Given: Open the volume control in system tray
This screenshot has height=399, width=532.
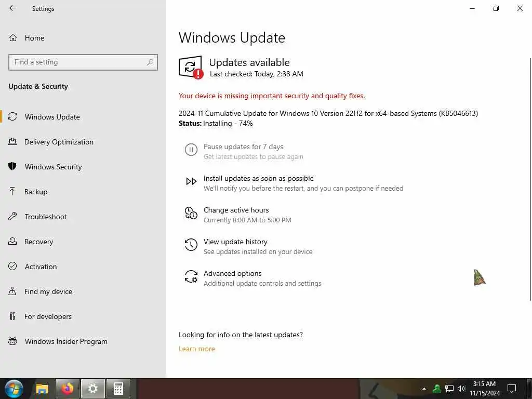Looking at the screenshot, I should 461,389.
